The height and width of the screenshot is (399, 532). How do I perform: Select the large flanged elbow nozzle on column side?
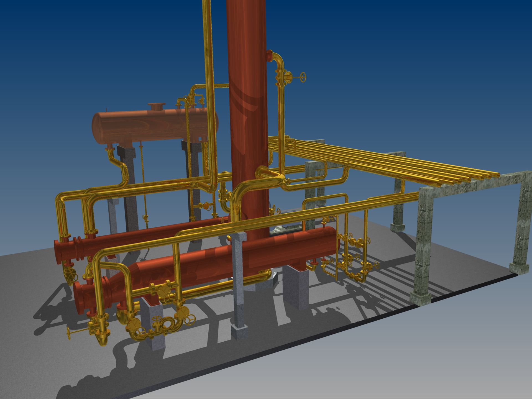[270, 175]
